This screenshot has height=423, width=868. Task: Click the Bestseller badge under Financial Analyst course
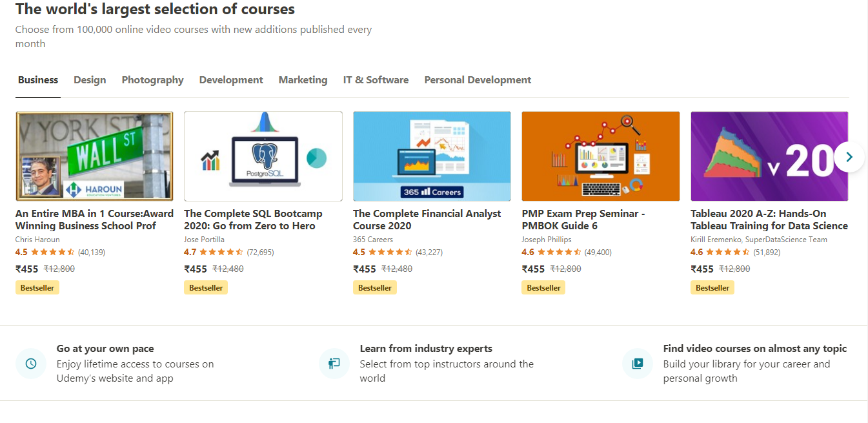tap(375, 287)
